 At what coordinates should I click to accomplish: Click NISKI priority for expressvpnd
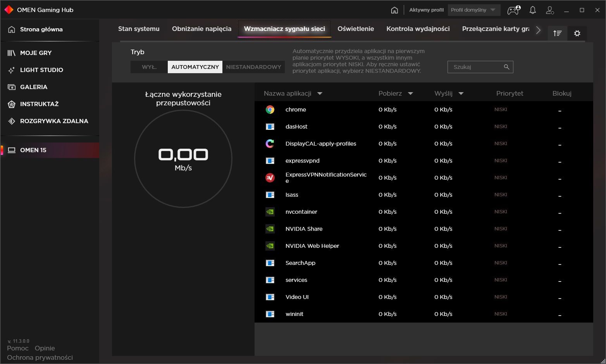coord(501,161)
